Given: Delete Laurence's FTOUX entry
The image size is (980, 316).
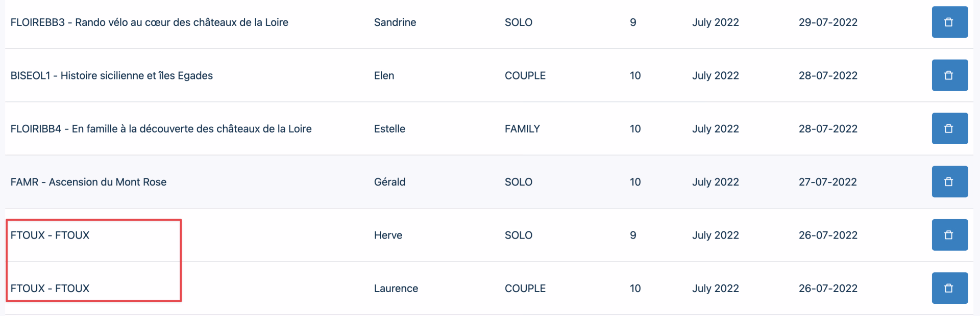Looking at the screenshot, I should (949, 288).
